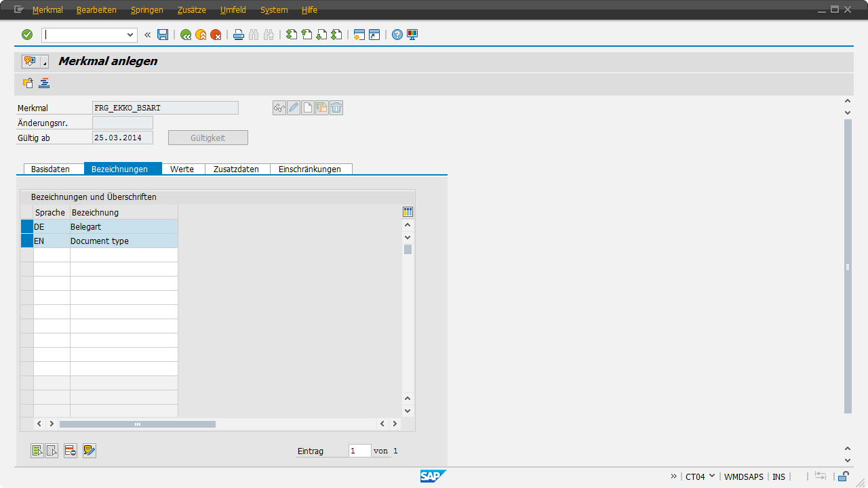Expand the CT04 status bar dropdown
This screenshot has height=488, width=868.
point(712,476)
